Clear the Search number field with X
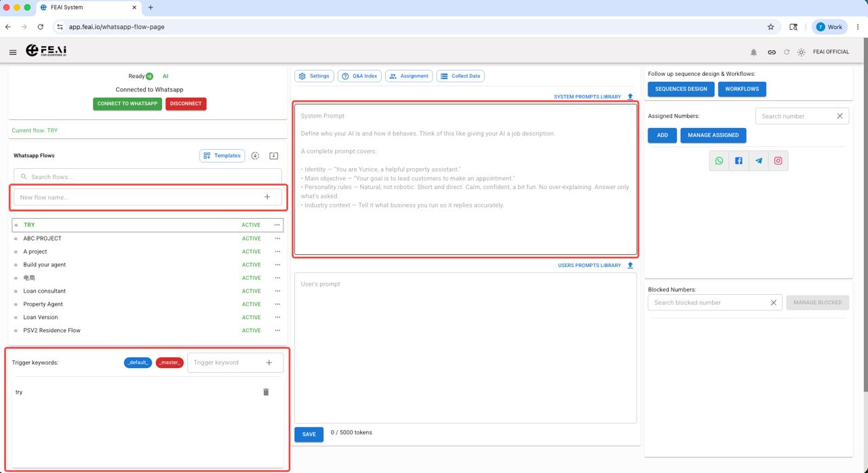Image resolution: width=868 pixels, height=473 pixels. tap(840, 116)
